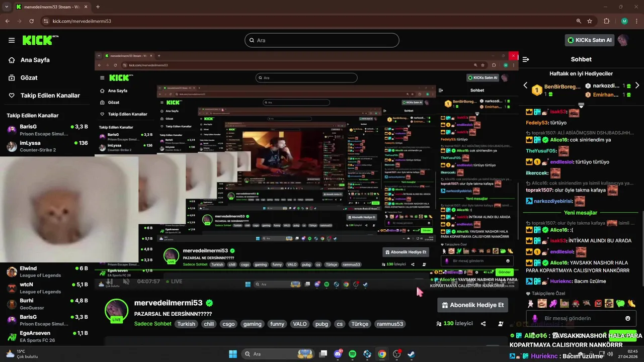Select gifter Emirhan... in leaderboard
This screenshot has height=362, width=644.
608,95
